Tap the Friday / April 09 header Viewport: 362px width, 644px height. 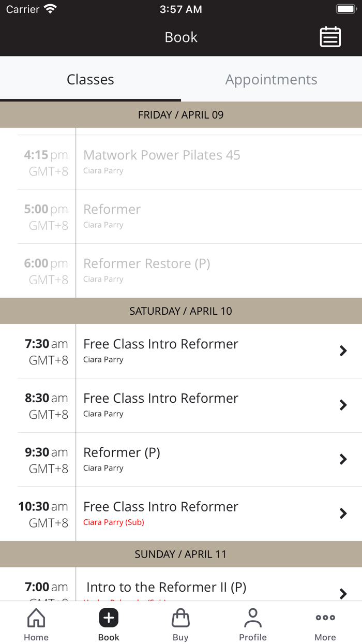181,115
